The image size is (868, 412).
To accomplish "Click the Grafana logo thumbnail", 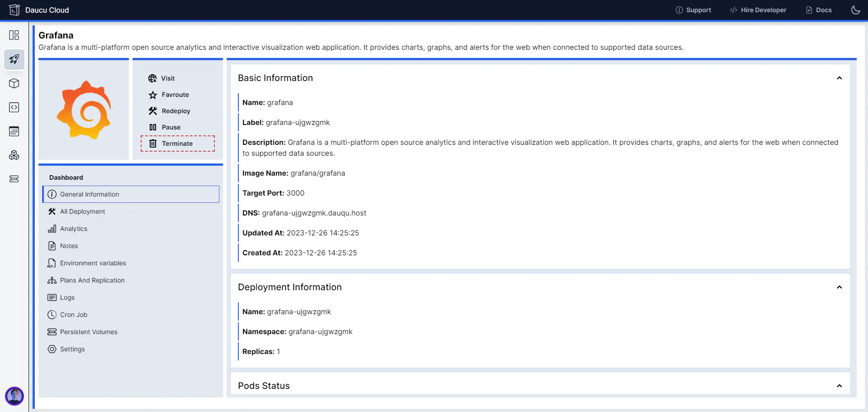I will pos(84,110).
